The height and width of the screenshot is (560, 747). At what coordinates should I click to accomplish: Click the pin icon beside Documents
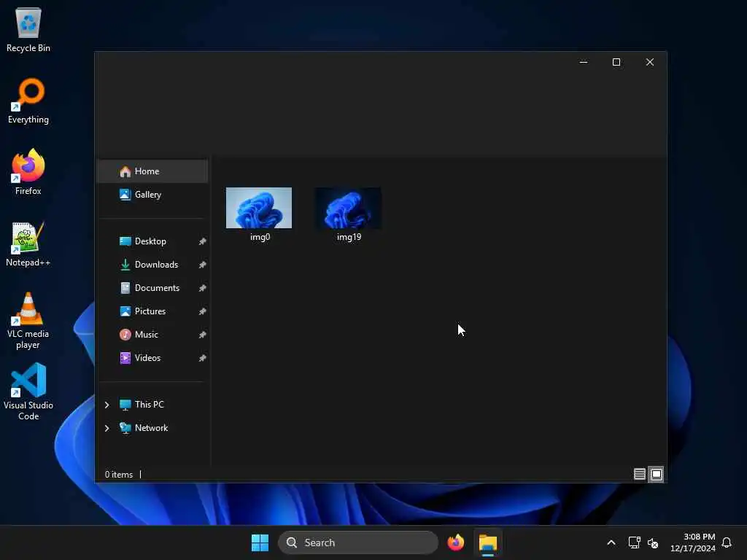point(203,288)
